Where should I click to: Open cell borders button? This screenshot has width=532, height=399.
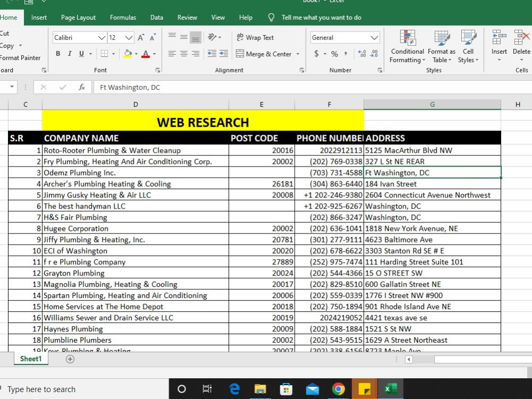coord(104,54)
